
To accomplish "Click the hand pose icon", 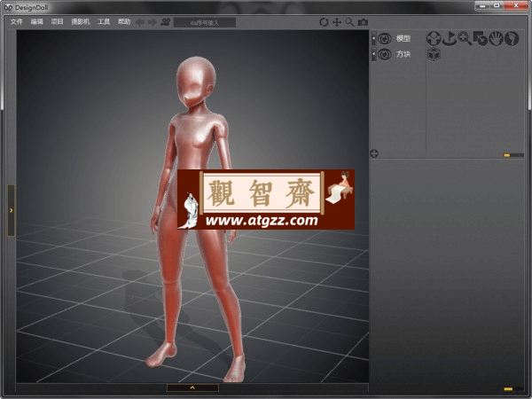I will click(x=496, y=38).
